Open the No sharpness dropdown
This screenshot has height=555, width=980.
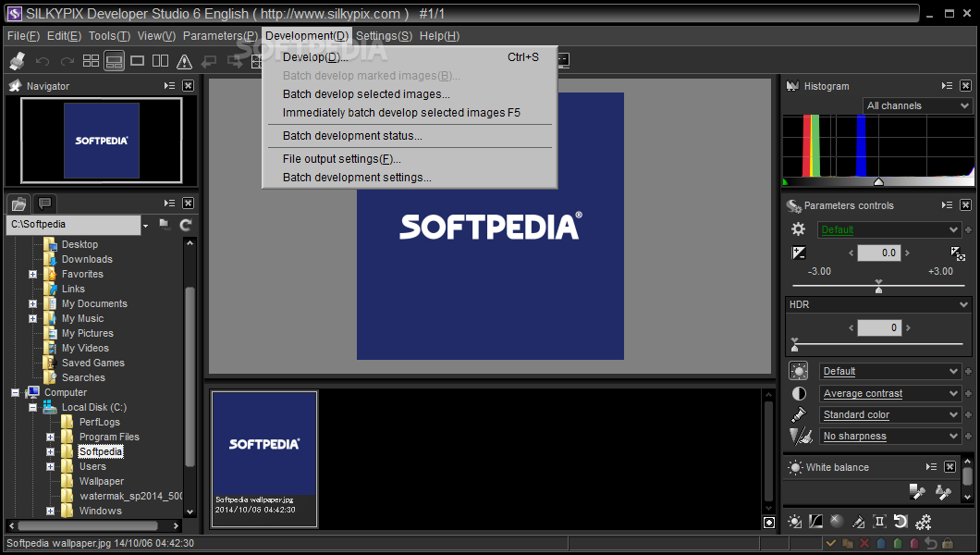pyautogui.click(x=890, y=436)
